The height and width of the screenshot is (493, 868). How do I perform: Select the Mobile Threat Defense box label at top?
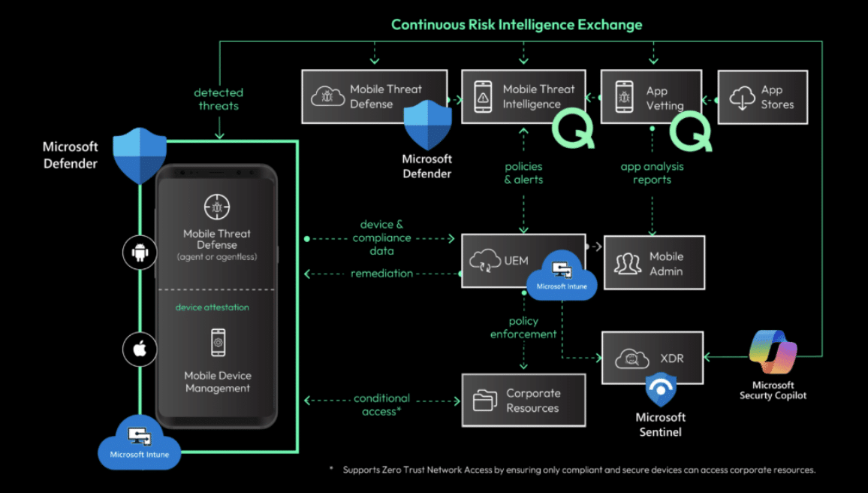pos(386,96)
